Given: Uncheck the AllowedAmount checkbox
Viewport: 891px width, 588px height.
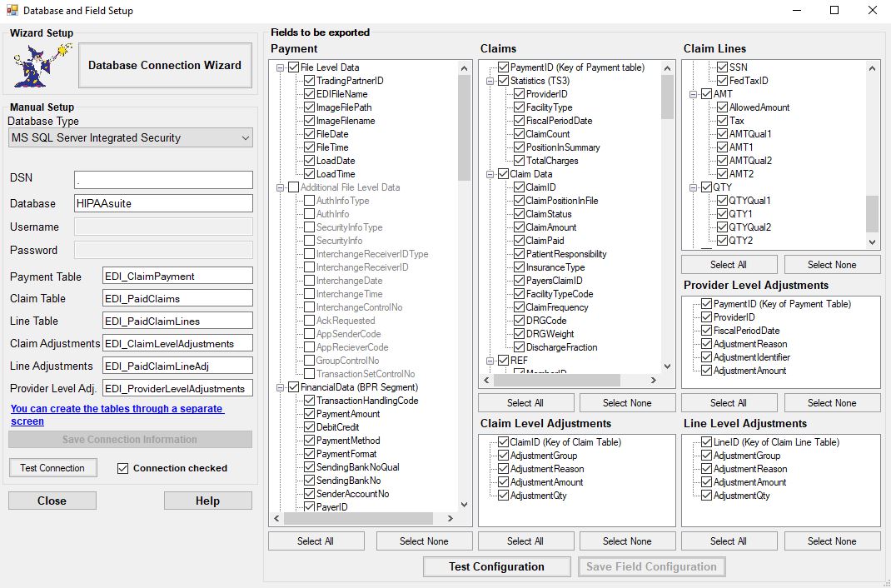Looking at the screenshot, I should [x=722, y=107].
